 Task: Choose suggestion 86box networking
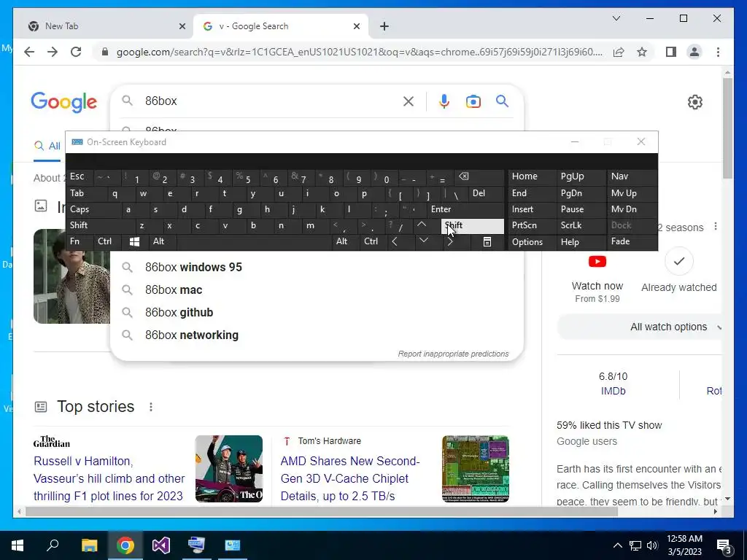click(x=317, y=335)
